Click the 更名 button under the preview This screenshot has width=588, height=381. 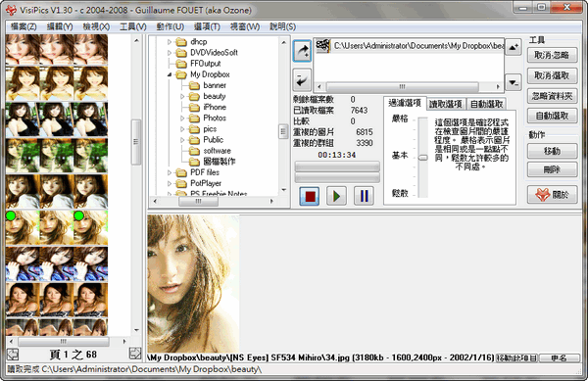560,358
